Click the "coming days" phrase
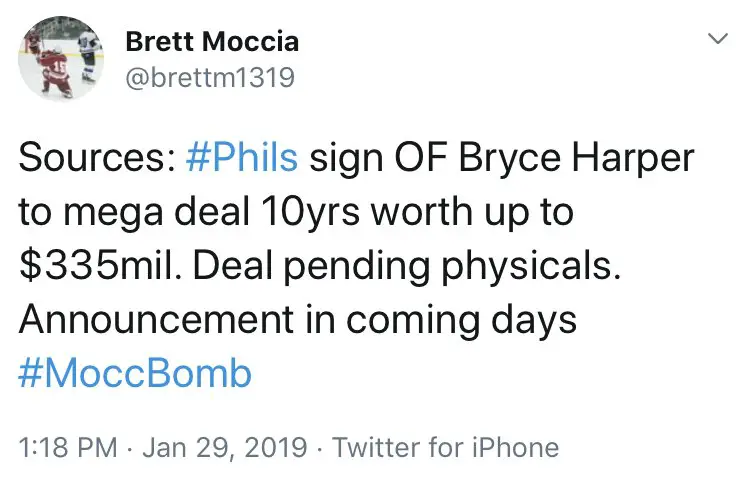The width and height of the screenshot is (750, 484). (x=486, y=321)
